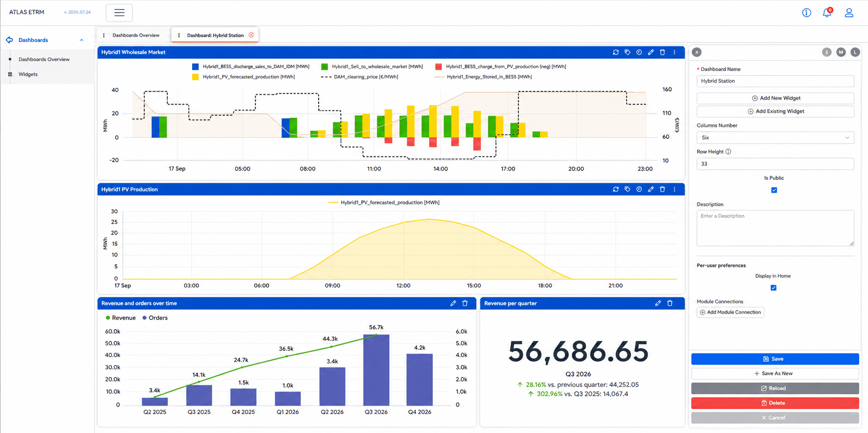This screenshot has height=433, width=868.
Task: Open more options for Hybrid1 PV Production
Action: click(674, 189)
